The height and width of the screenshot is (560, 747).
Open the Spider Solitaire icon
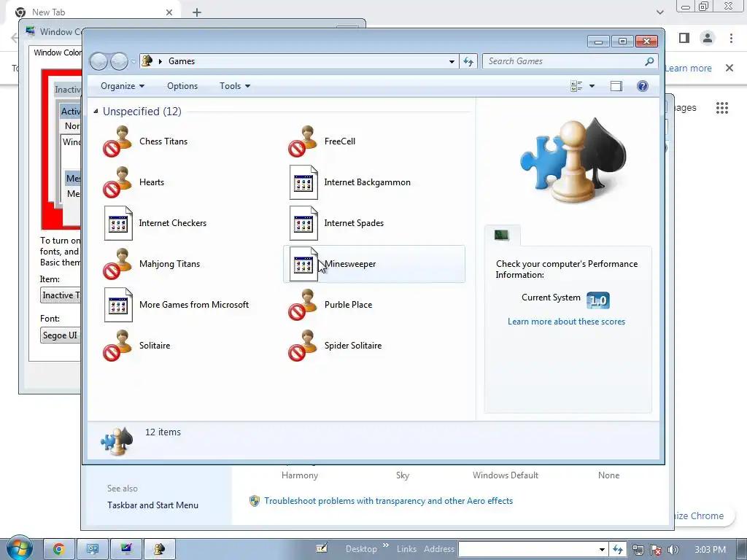pyautogui.click(x=303, y=346)
